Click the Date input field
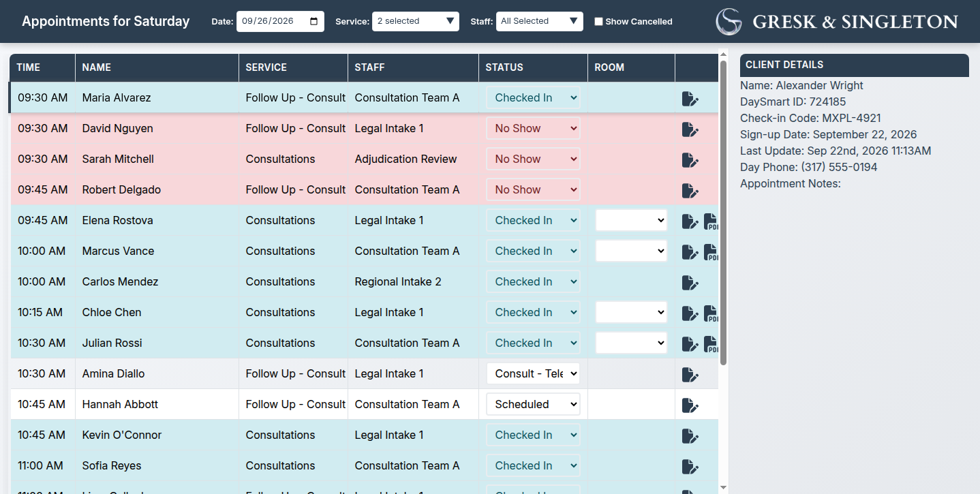The height and width of the screenshot is (494, 980). [280, 21]
